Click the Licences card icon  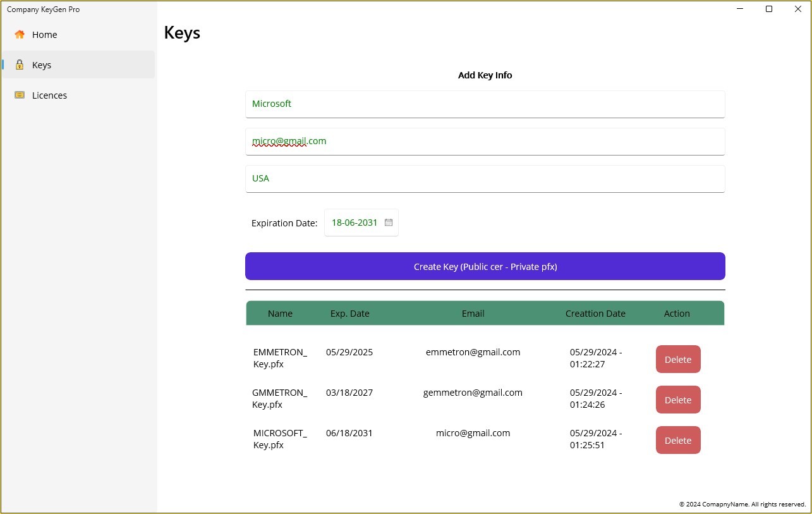pyautogui.click(x=20, y=95)
